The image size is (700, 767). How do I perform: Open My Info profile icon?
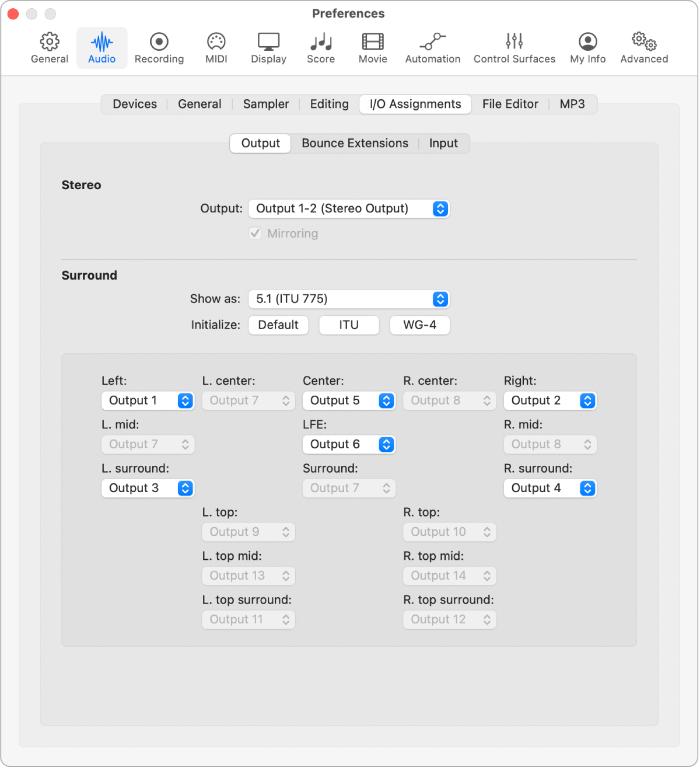588,42
